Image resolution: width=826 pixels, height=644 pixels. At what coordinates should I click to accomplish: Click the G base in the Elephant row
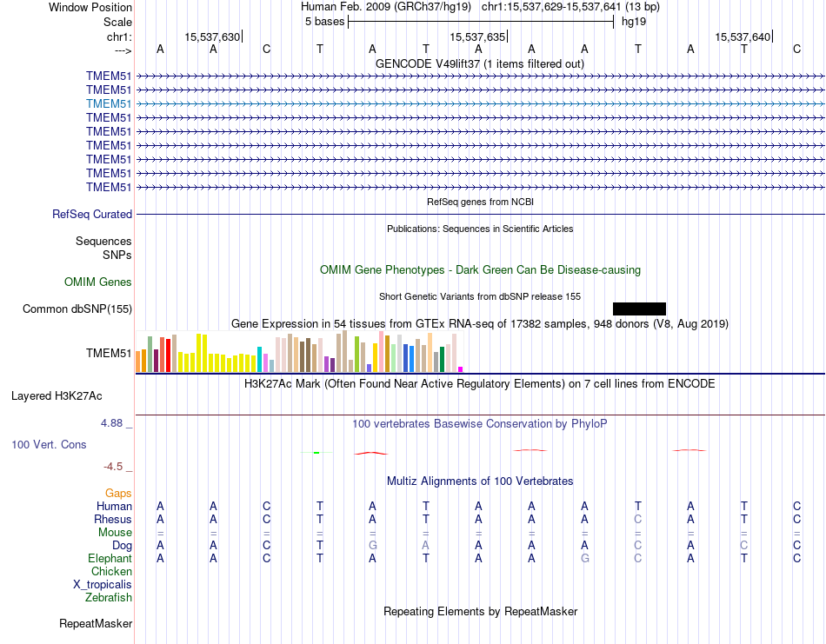(585, 559)
